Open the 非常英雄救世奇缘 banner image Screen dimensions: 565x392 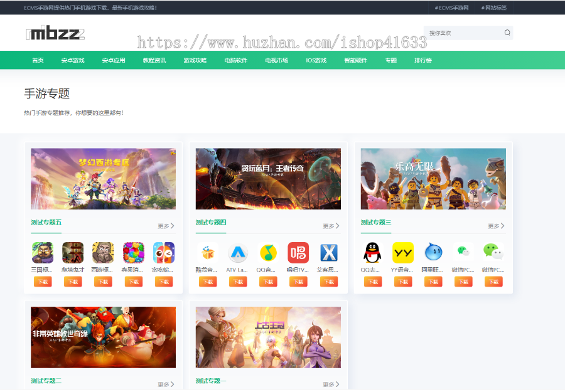click(103, 337)
